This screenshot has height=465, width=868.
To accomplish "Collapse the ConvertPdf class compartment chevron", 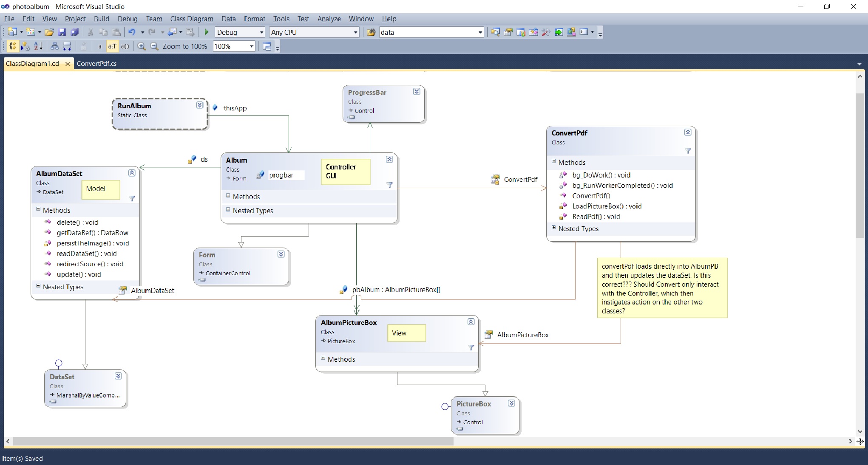I will (687, 132).
